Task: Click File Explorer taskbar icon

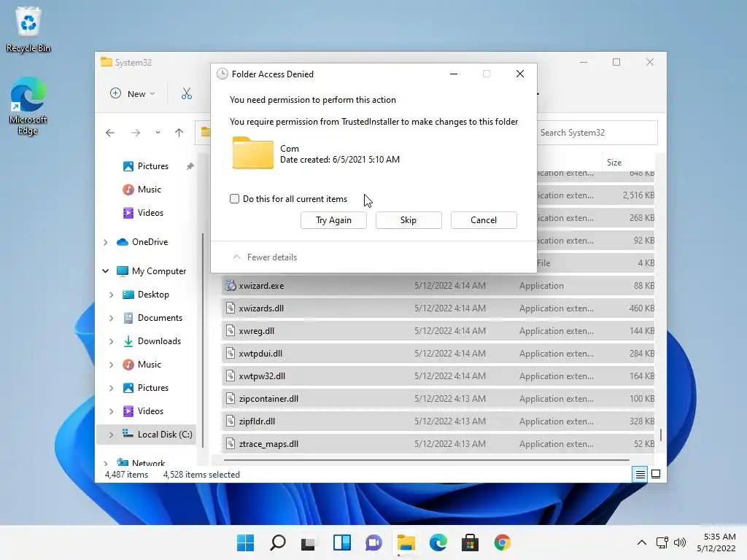Action: (406, 542)
